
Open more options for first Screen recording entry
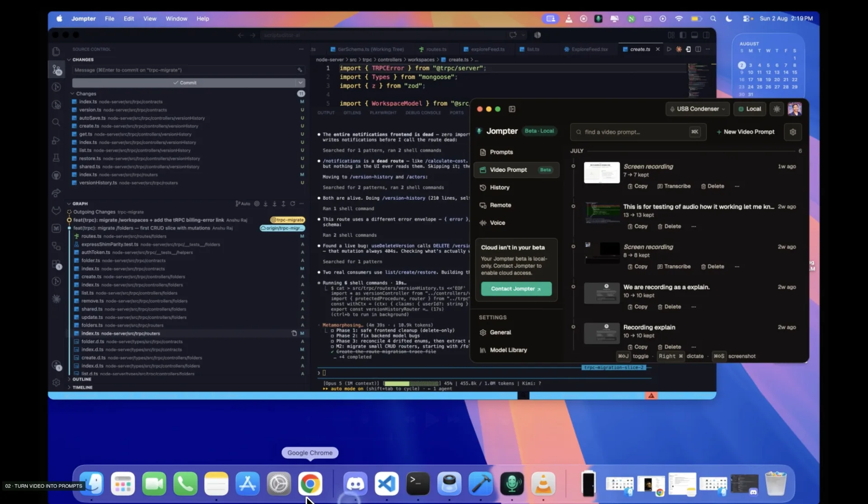[737, 186]
